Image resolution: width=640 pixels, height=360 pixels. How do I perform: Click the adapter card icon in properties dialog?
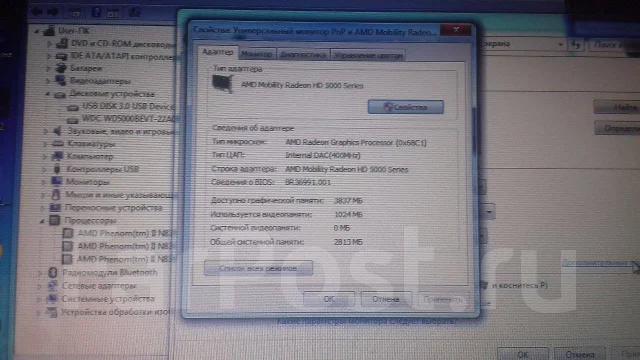[x=222, y=84]
